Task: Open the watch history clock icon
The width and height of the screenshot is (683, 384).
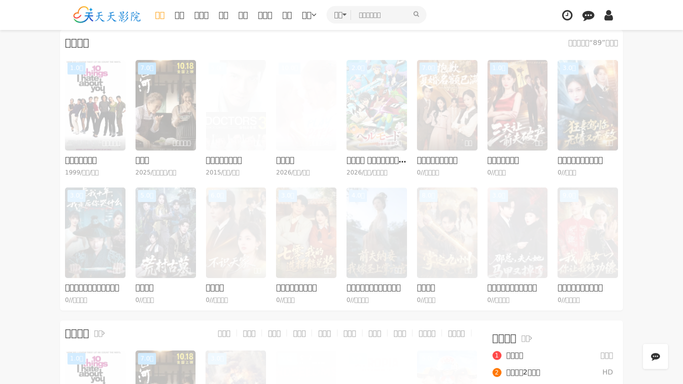Action: (x=567, y=15)
